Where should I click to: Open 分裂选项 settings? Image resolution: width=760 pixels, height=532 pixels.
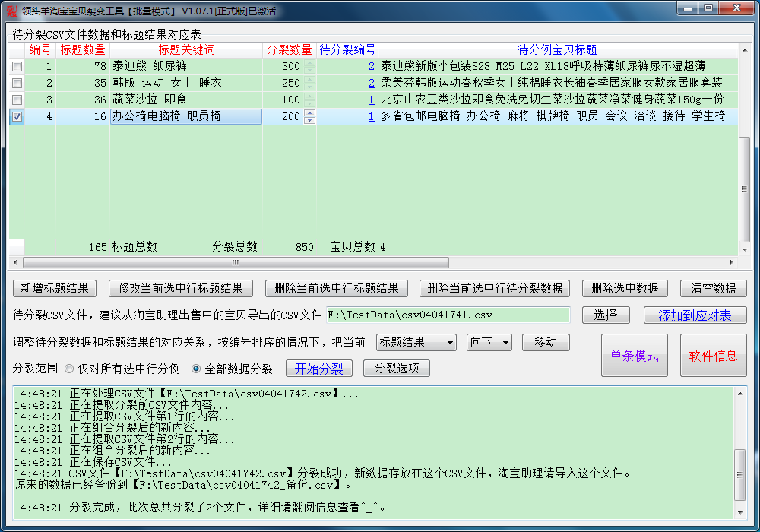(396, 369)
